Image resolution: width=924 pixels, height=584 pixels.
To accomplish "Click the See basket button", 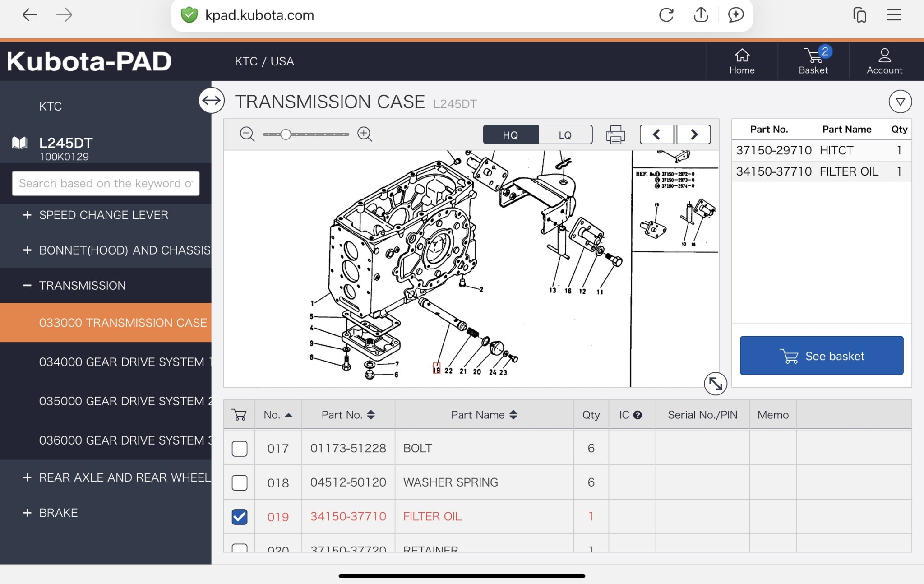I will (822, 356).
